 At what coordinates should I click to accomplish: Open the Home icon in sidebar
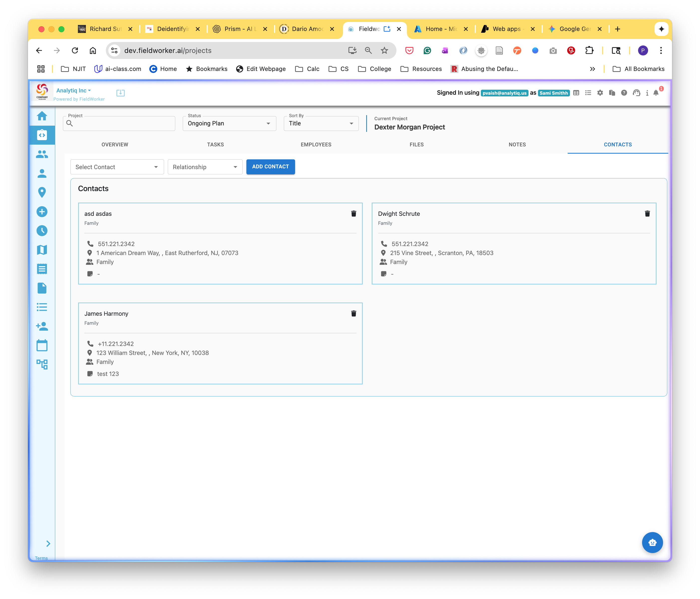[42, 116]
